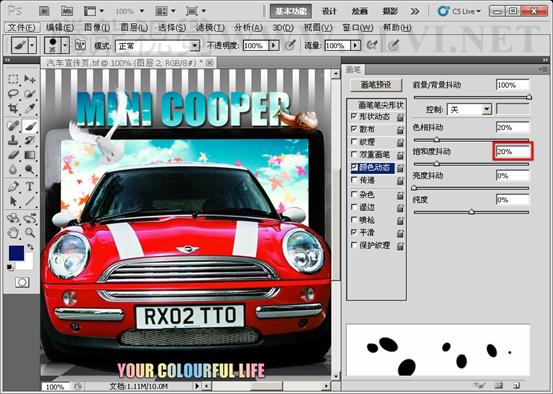Select the Dodge tool
Viewport: 553px width, 394px height.
[x=30, y=170]
